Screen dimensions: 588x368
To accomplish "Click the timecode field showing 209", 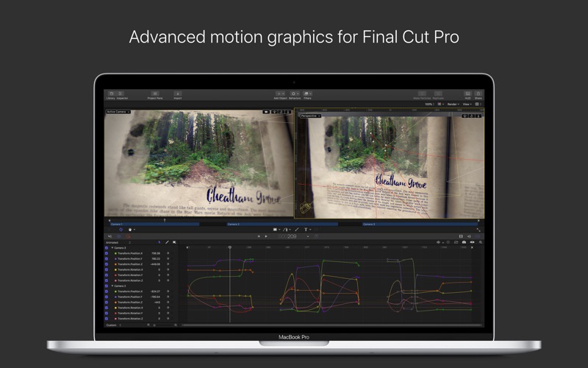I will pos(287,236).
